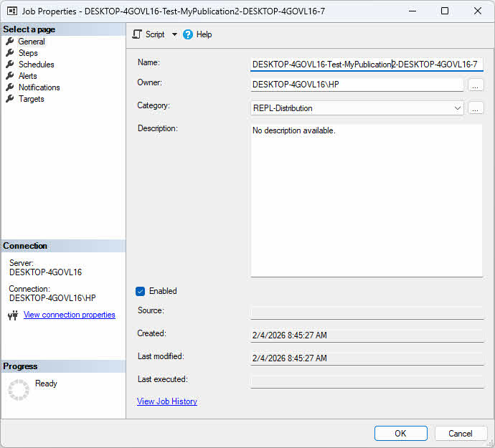Viewport: 495px width, 448px height.
Task: Close the Job Properties window
Action: click(x=478, y=11)
